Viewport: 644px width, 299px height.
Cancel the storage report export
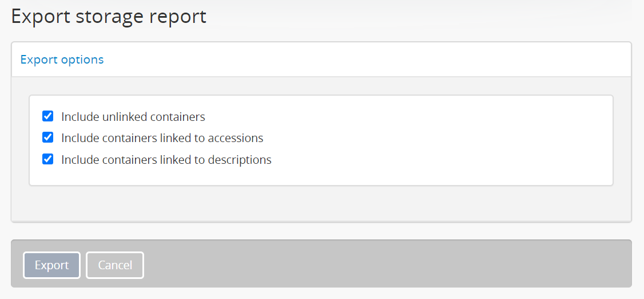coord(115,265)
